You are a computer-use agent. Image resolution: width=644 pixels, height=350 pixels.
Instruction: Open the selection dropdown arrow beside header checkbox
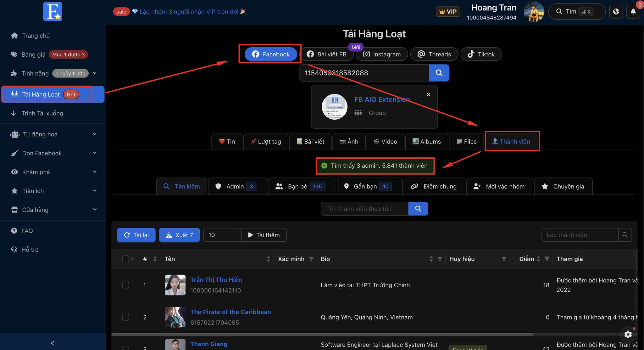pyautogui.click(x=132, y=259)
